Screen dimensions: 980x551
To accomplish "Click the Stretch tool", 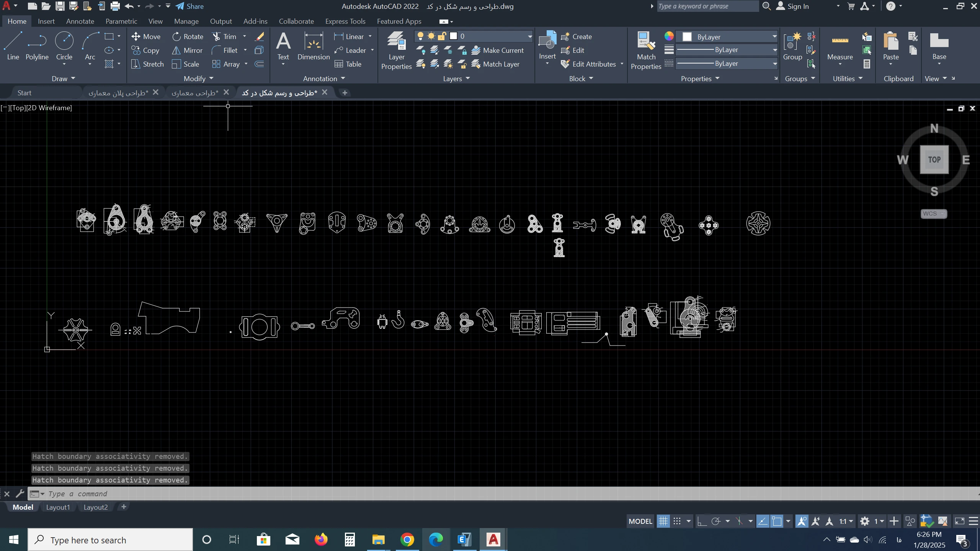I will [x=147, y=64].
